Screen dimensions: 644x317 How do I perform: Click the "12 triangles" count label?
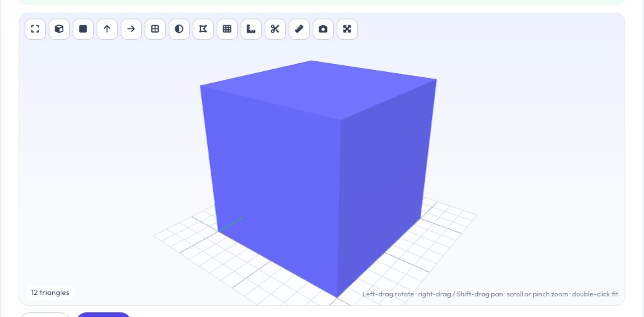(x=50, y=292)
